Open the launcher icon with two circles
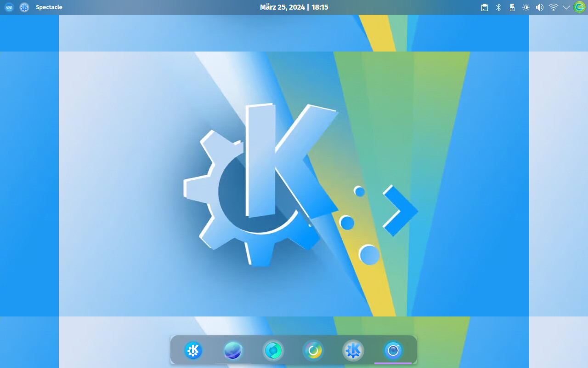 pyautogui.click(x=9, y=7)
